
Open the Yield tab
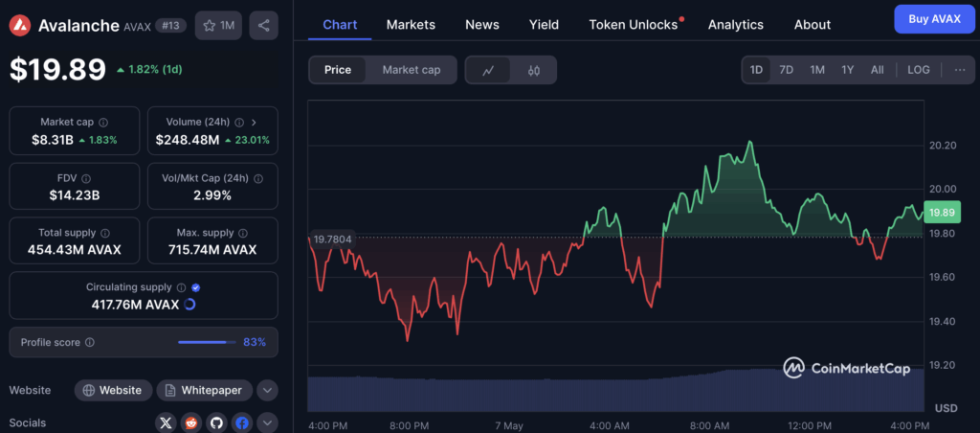point(544,25)
